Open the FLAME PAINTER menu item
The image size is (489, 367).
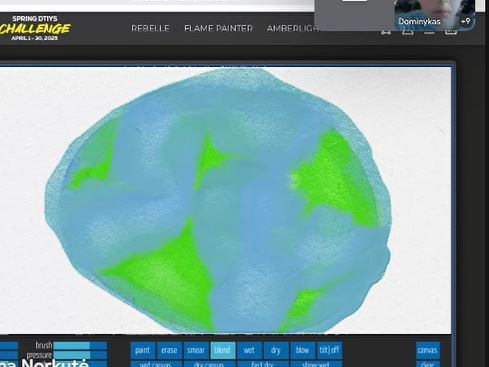coord(219,28)
